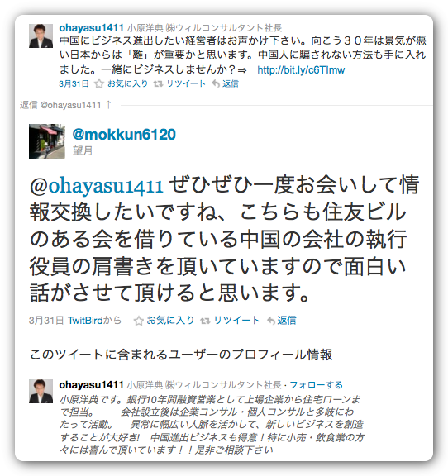Click フォローする to follow ohayasu1411
This screenshot has width=448, height=476.
[316, 385]
